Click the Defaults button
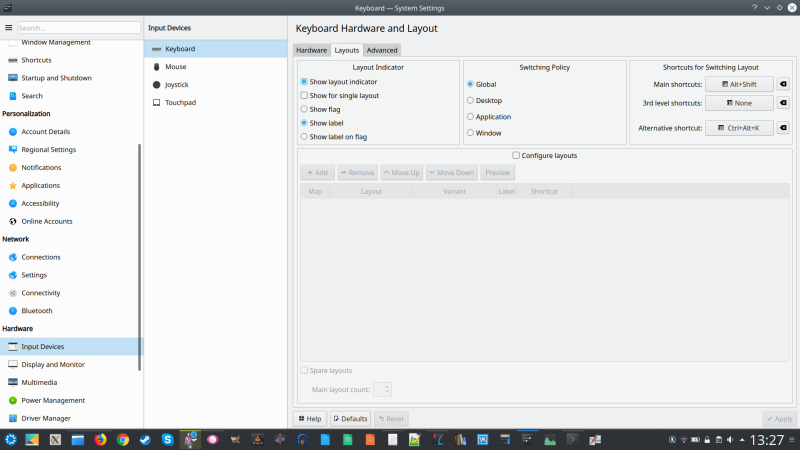This screenshot has width=800, height=450. pos(350,419)
